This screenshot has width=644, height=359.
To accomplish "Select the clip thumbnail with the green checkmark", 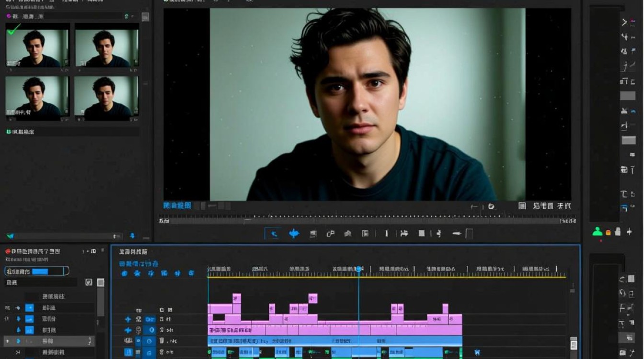I will coord(37,45).
